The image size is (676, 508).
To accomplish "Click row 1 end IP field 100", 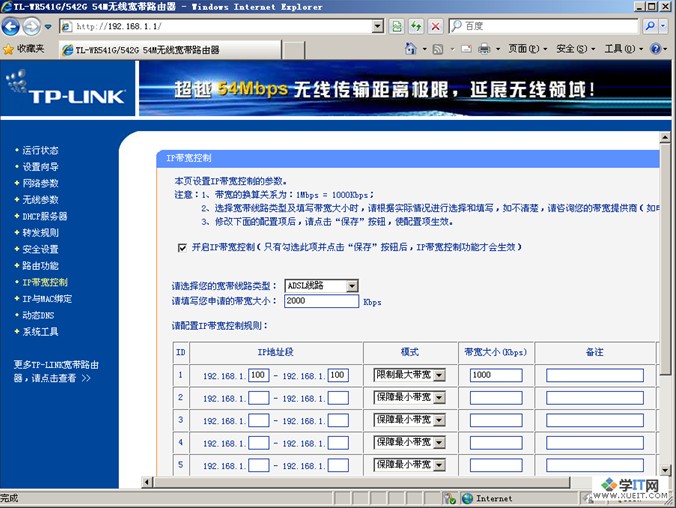I will (338, 375).
